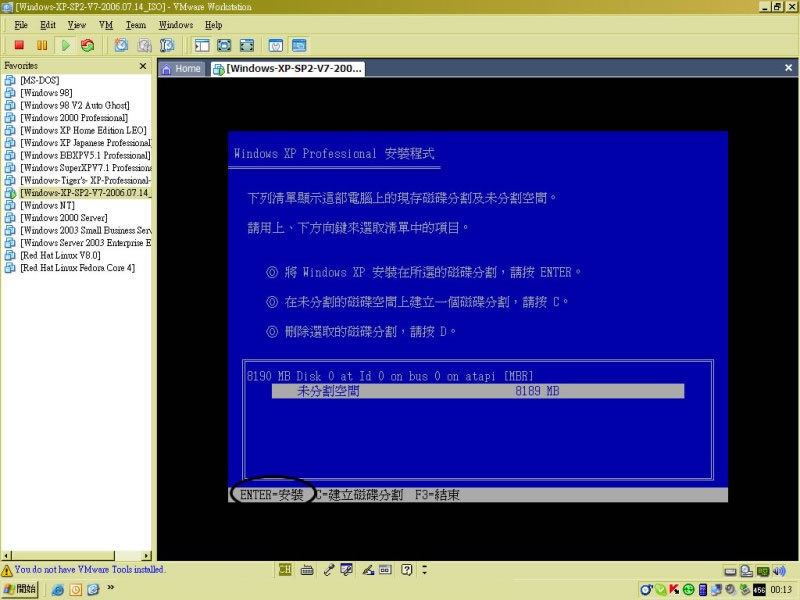800x600 pixels.
Task: Open the File menu
Action: click(21, 24)
